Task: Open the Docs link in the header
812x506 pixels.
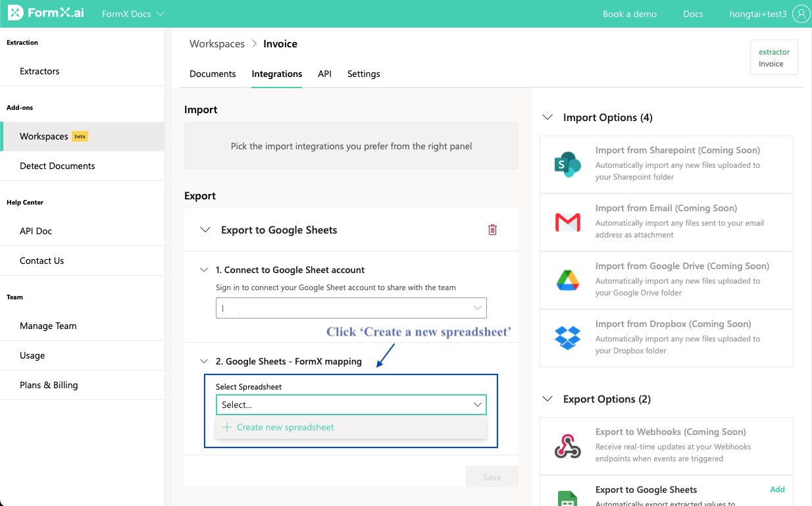Action: point(693,14)
